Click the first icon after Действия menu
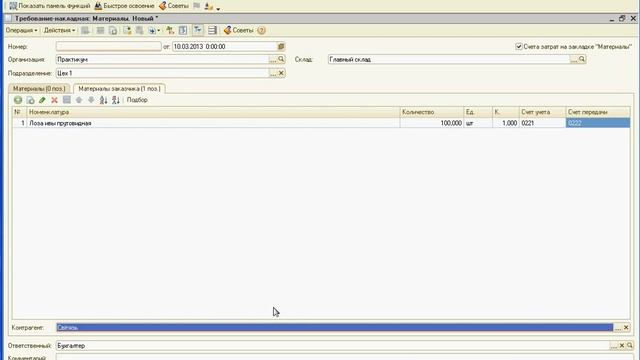640x360 pixels. click(85, 31)
